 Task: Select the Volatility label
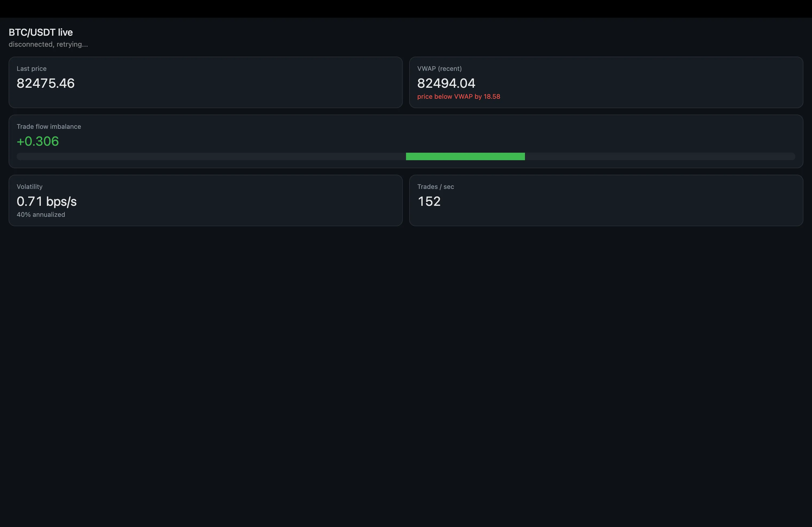tap(30, 186)
